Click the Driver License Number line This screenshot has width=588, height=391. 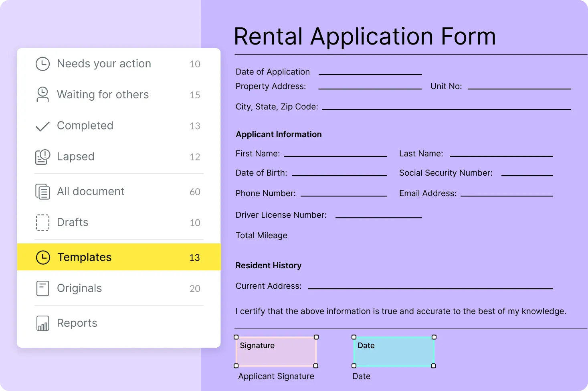click(379, 217)
